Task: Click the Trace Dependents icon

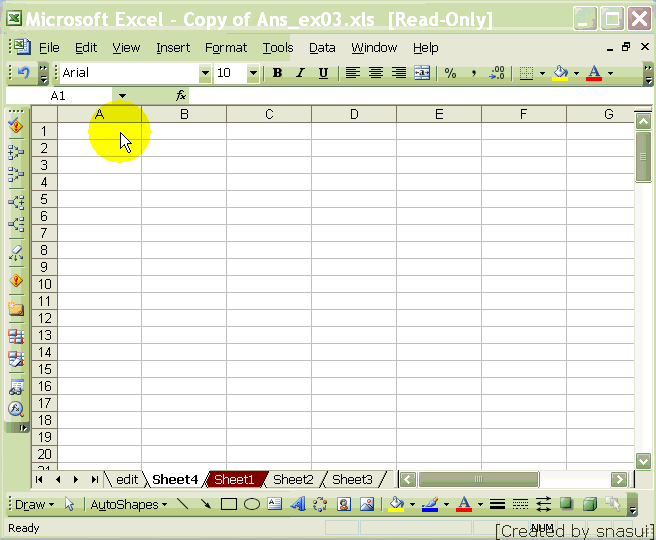Action: tap(16, 202)
